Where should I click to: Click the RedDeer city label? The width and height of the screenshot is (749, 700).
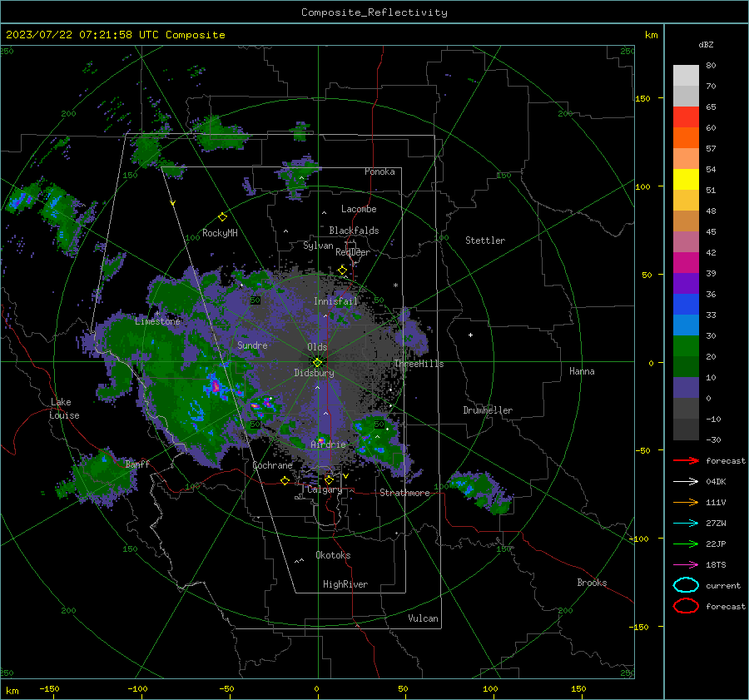(x=353, y=252)
